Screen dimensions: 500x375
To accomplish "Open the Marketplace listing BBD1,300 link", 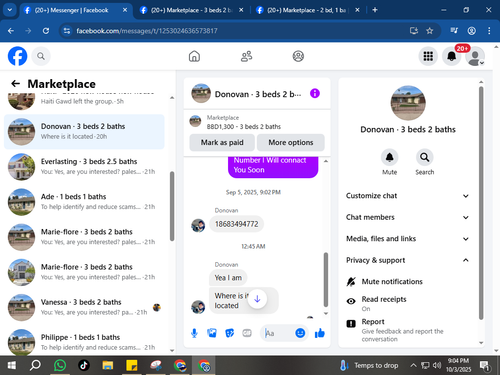I will coord(243,127).
